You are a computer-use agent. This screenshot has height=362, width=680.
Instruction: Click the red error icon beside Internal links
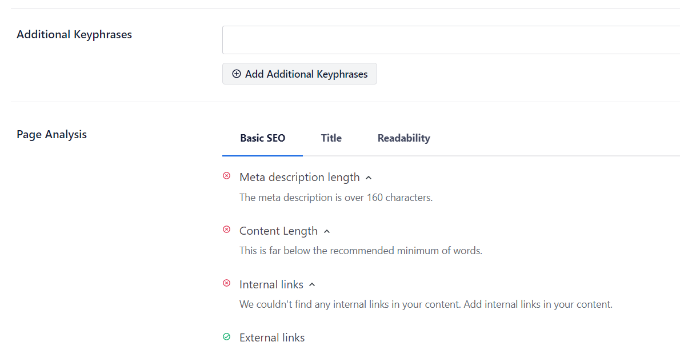pos(226,283)
